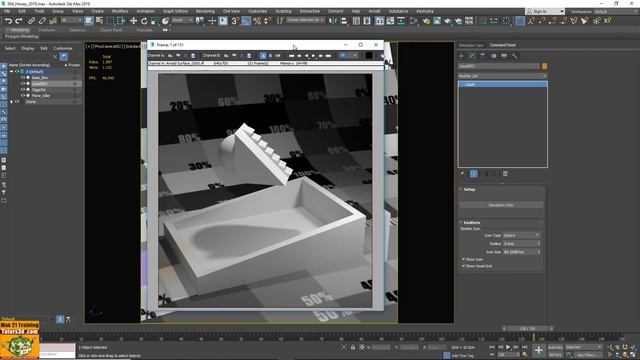Toggle the 3D Snaps icon
The height and width of the screenshot is (360, 640).
[235, 20]
